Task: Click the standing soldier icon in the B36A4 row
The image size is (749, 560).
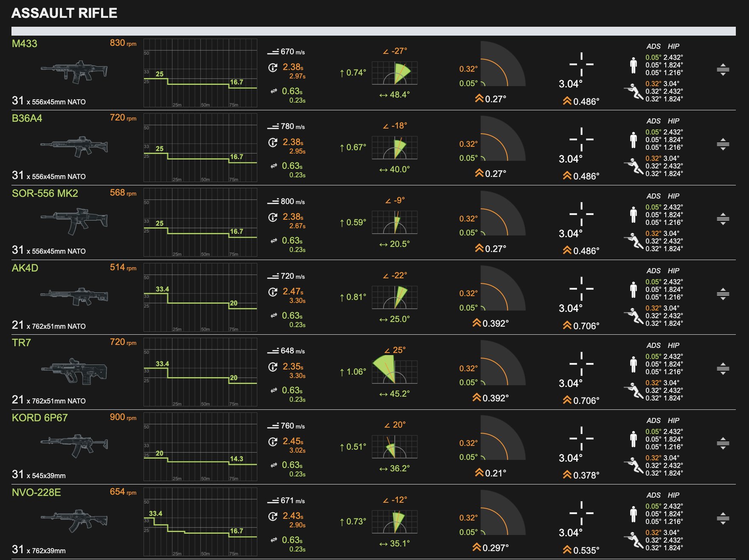Action: (x=634, y=140)
